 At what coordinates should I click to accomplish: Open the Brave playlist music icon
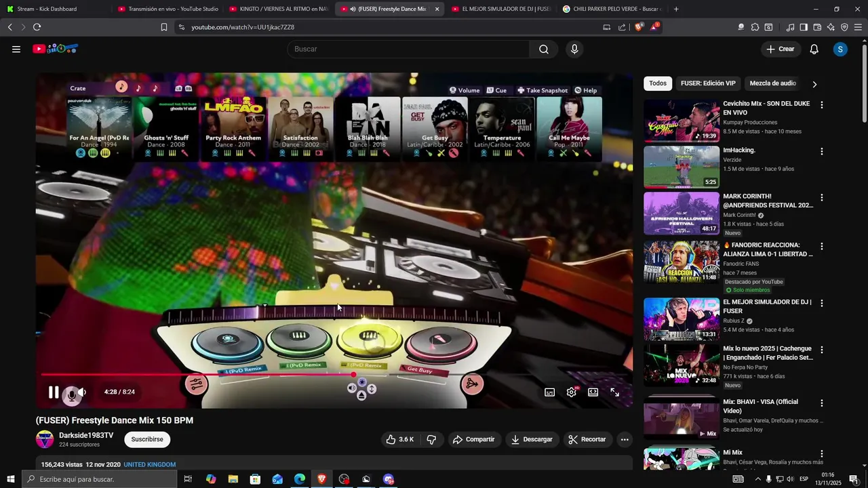[790, 27]
